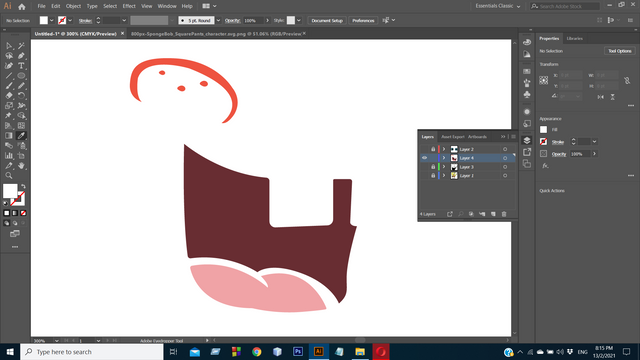640x360 pixels.
Task: Open Edit Toolbar three-dots button
Action: click(x=15, y=247)
